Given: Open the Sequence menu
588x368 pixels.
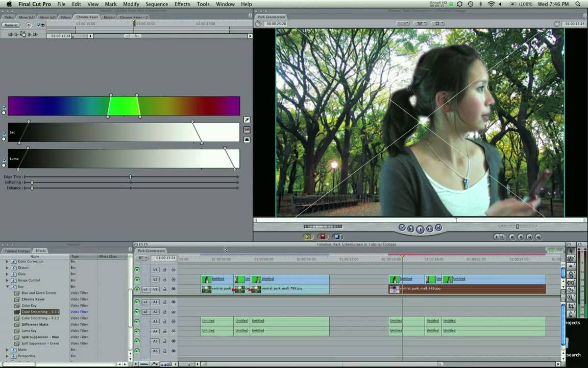Looking at the screenshot, I should coord(156,4).
